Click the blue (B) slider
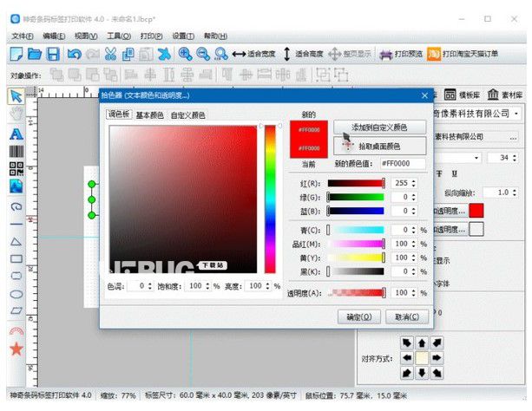This screenshot has width=532, height=411. 356,212
